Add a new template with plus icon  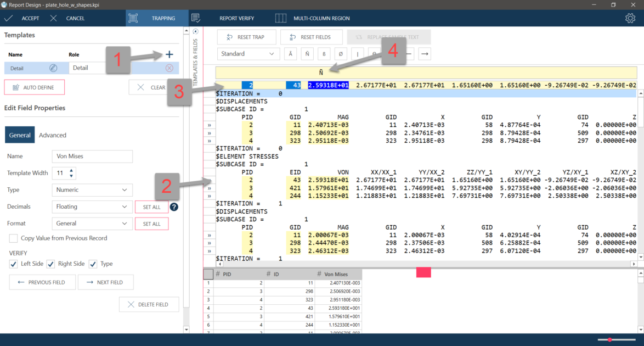pos(169,54)
